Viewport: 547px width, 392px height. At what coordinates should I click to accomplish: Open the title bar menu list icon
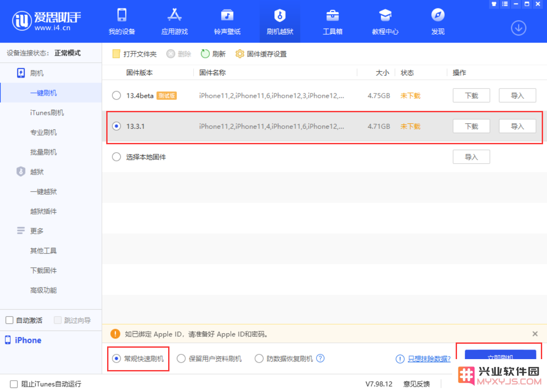505,4
